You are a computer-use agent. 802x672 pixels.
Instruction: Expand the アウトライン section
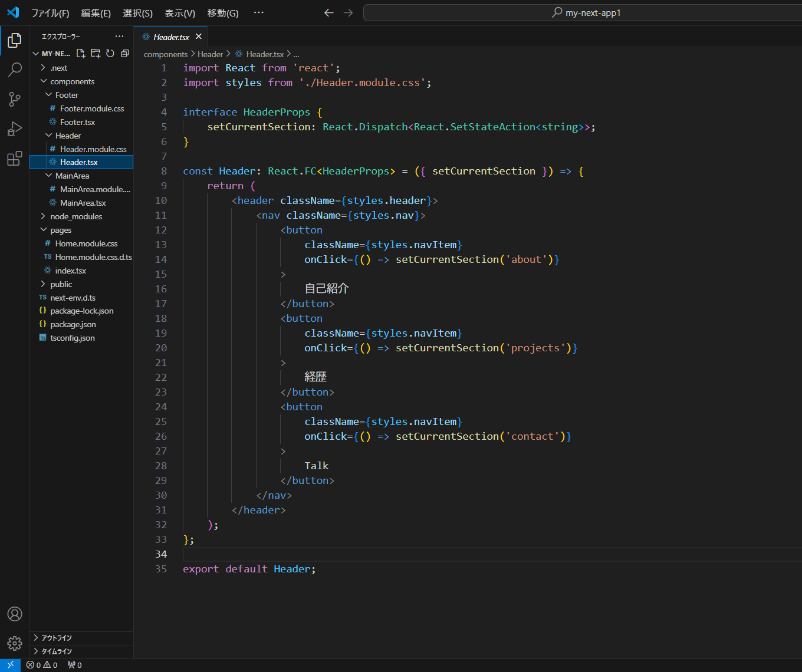click(57, 638)
